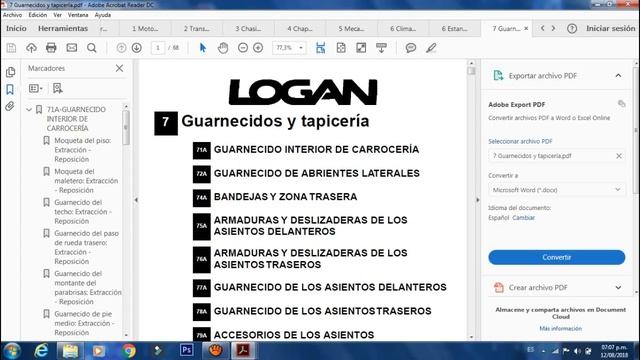
Task: Switch to the Inicio tab
Action: coord(16,29)
